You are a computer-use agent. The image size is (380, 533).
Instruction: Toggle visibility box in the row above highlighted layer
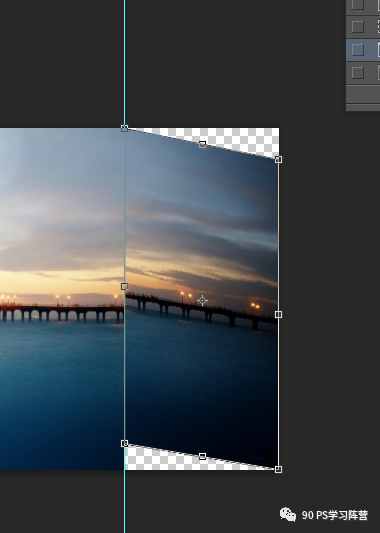pos(358,27)
